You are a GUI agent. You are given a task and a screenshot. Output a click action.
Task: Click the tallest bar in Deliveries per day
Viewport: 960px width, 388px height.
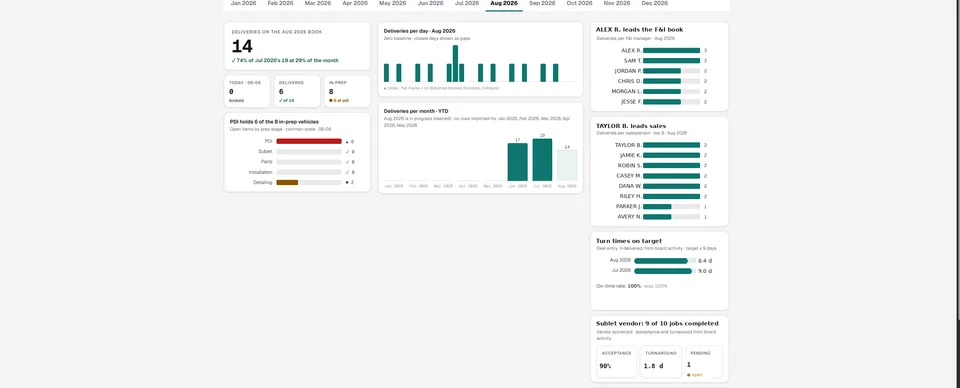pyautogui.click(x=455, y=63)
